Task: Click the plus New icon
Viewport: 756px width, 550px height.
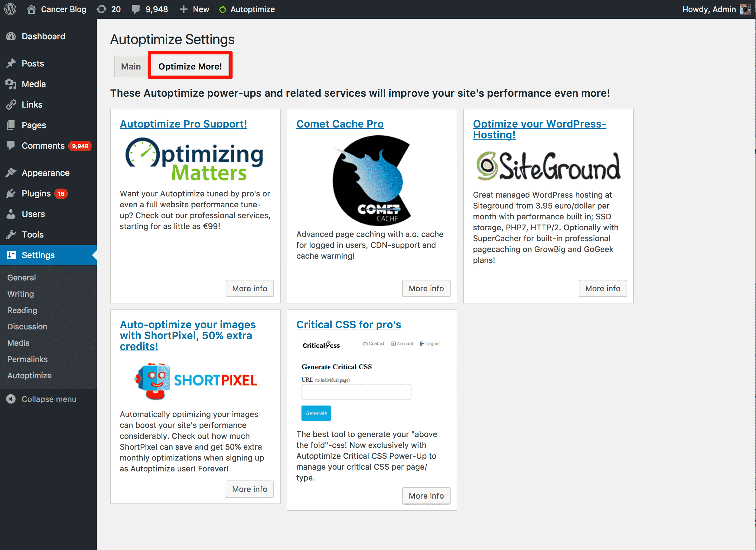Action: click(x=183, y=9)
